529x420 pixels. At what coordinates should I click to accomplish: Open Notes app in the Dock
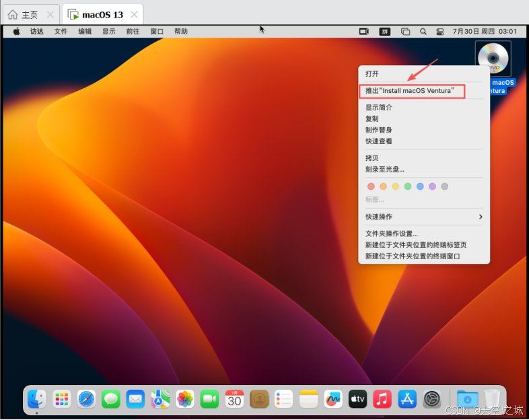coord(308,399)
